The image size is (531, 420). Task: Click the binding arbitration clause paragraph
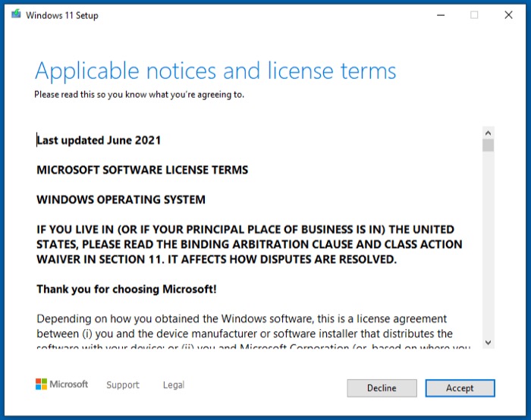(249, 244)
